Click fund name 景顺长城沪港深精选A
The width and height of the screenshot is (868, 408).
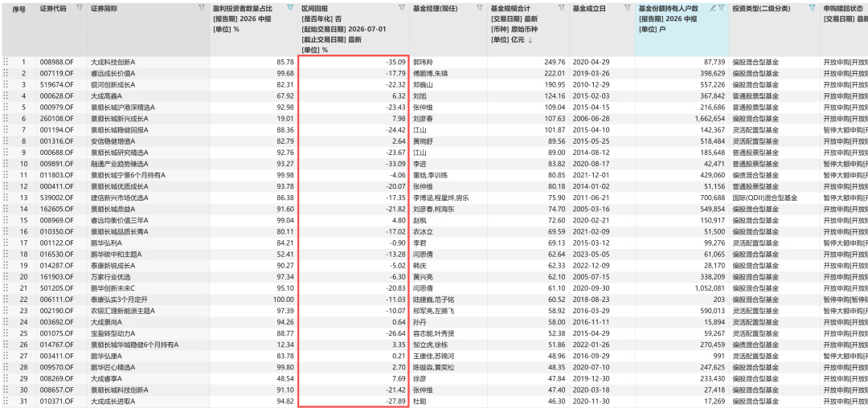point(123,108)
